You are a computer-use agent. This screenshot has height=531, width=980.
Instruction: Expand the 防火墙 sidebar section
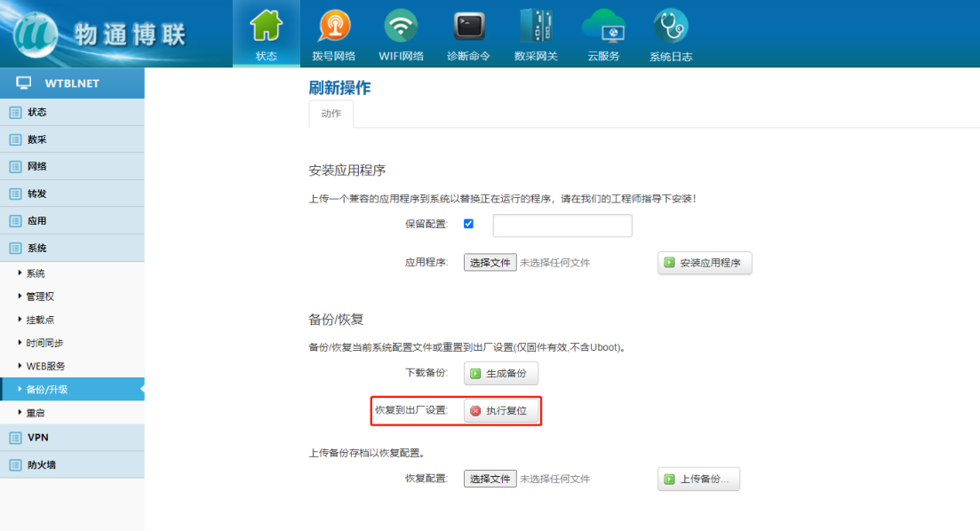click(x=42, y=464)
